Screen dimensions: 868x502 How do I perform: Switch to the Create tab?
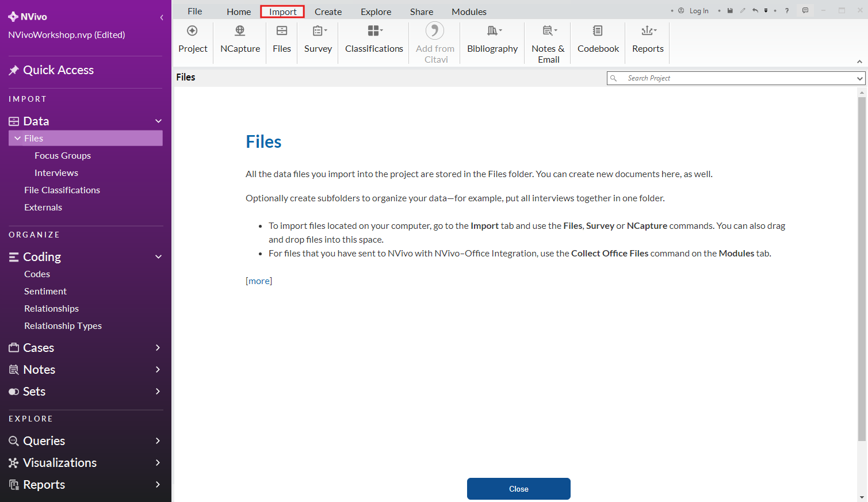(328, 12)
